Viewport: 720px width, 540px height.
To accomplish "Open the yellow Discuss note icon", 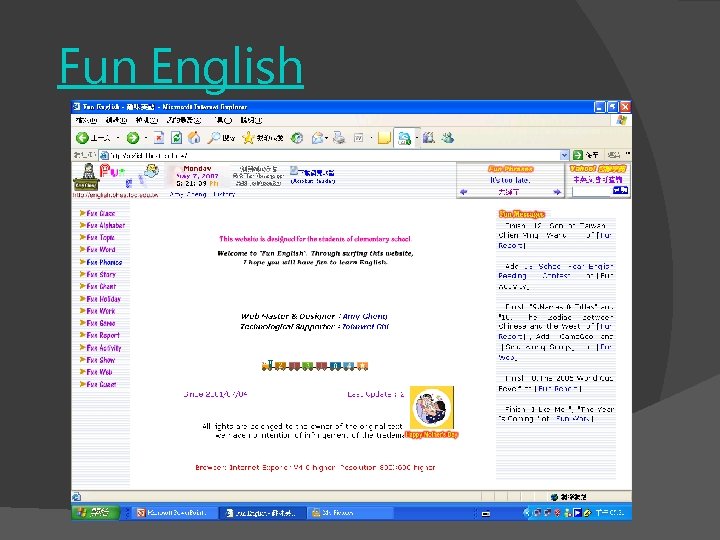I will point(384,138).
